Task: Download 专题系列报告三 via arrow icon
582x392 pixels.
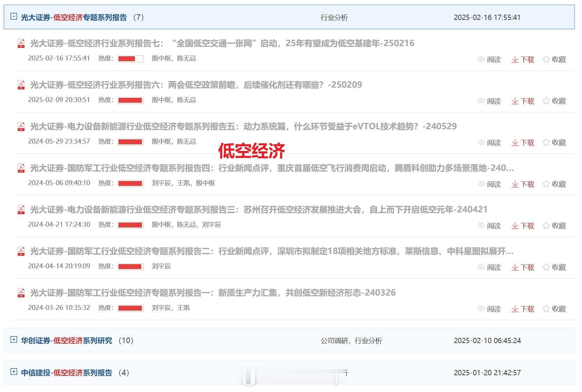Action: [515, 226]
